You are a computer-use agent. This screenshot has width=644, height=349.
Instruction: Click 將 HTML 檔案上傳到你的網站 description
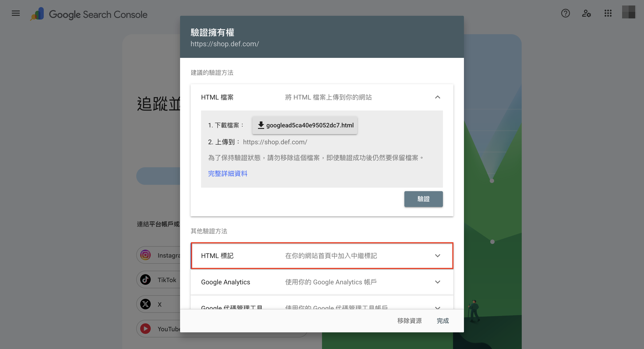coord(328,97)
